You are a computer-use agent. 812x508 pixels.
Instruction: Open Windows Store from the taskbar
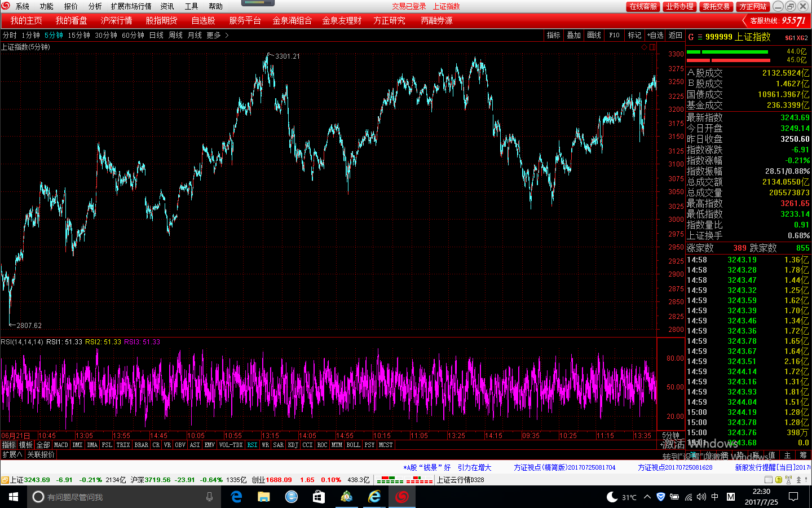click(x=319, y=497)
